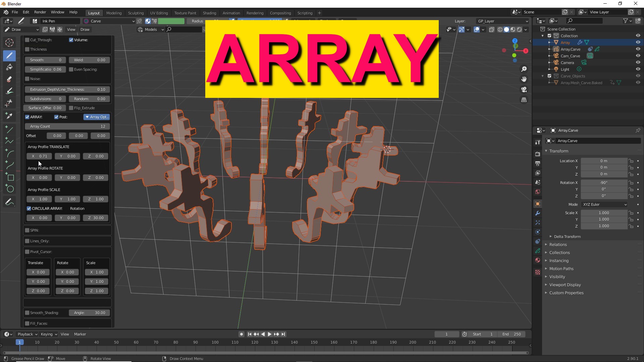Enable the Noise checkbox

pyautogui.click(x=27, y=79)
